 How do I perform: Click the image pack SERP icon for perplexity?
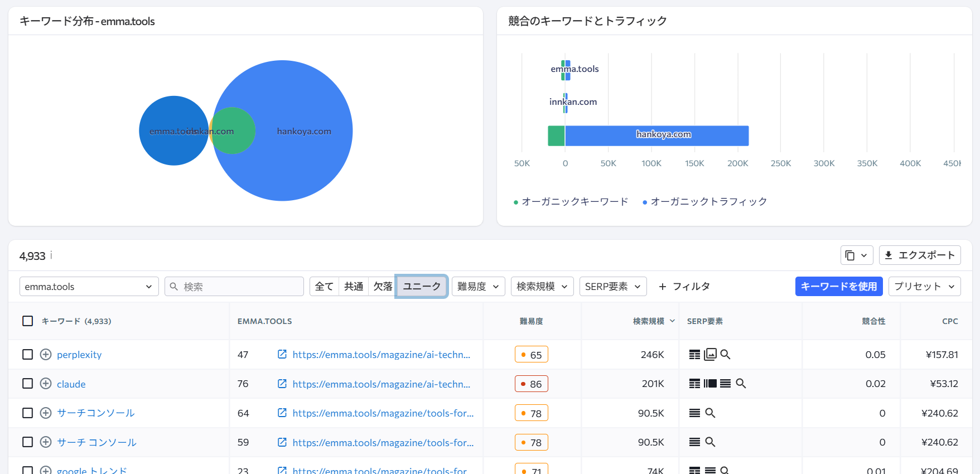tap(710, 355)
